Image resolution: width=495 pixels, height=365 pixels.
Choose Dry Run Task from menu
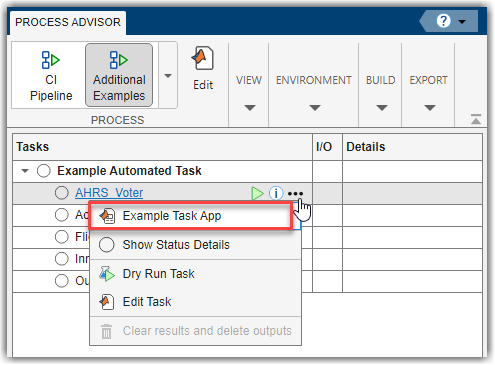(195, 274)
